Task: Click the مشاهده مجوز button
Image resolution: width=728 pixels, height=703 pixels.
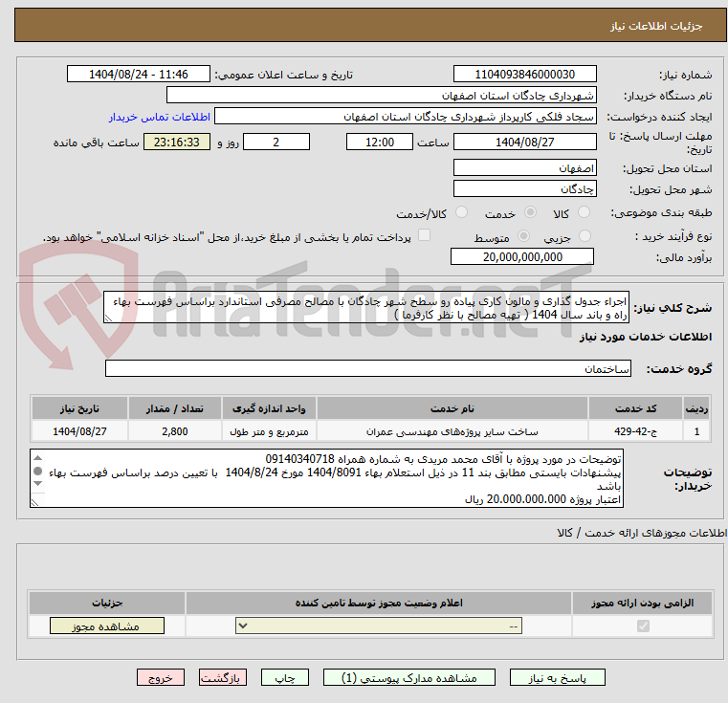Action: click(x=107, y=626)
